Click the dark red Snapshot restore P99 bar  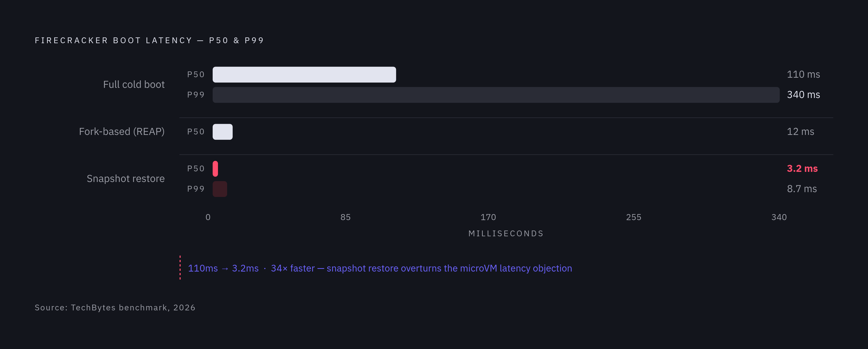[220, 189]
